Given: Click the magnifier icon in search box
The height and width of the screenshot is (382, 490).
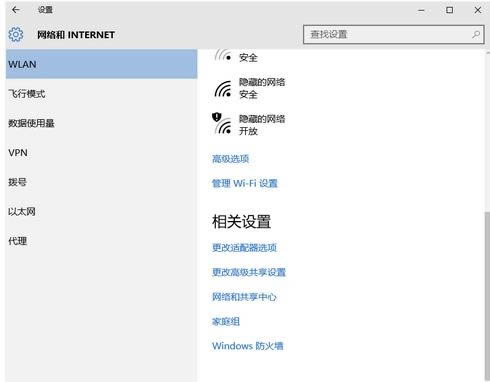Looking at the screenshot, I should click(476, 34).
